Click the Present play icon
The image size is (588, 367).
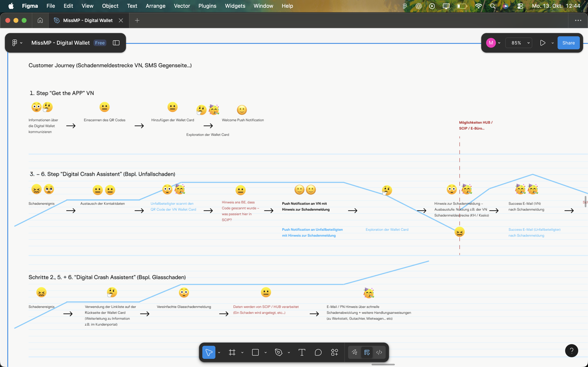pyautogui.click(x=542, y=43)
